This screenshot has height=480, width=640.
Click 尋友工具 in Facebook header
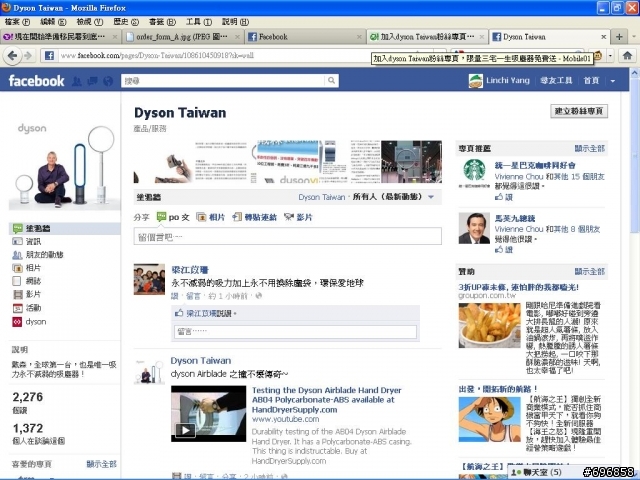[x=556, y=81]
